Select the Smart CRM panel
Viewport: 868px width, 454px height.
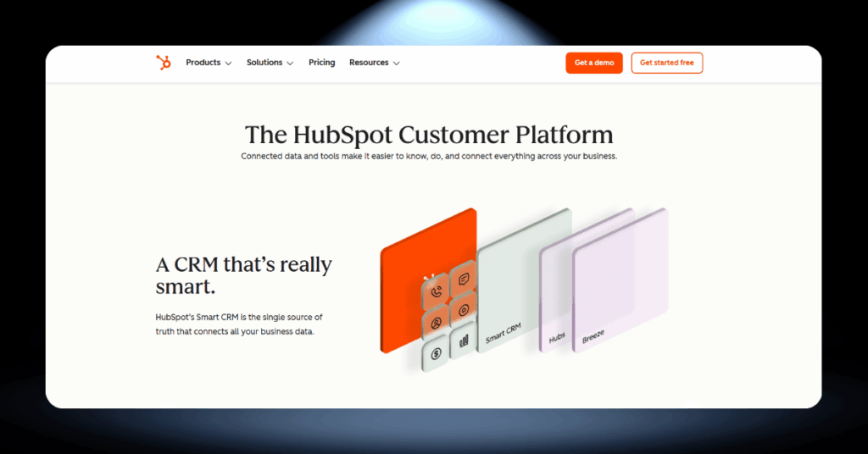[x=524, y=281]
